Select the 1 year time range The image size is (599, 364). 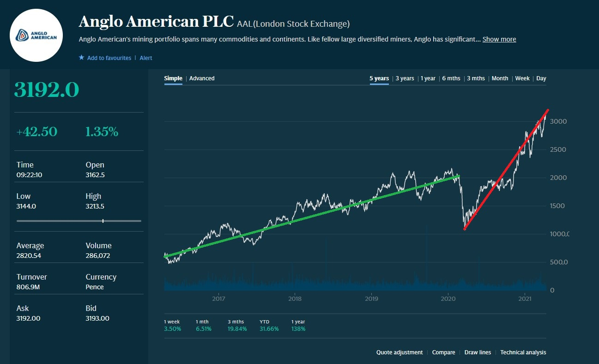point(428,78)
